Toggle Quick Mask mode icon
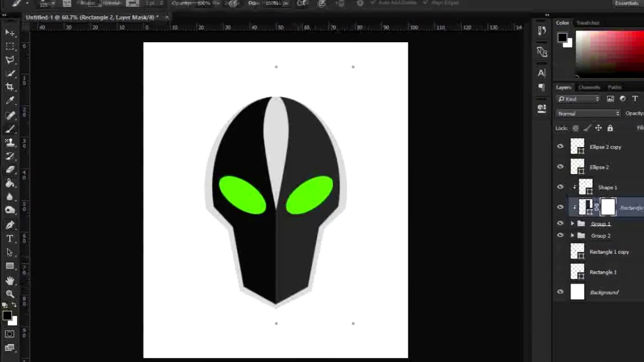This screenshot has height=362, width=644. [10, 334]
